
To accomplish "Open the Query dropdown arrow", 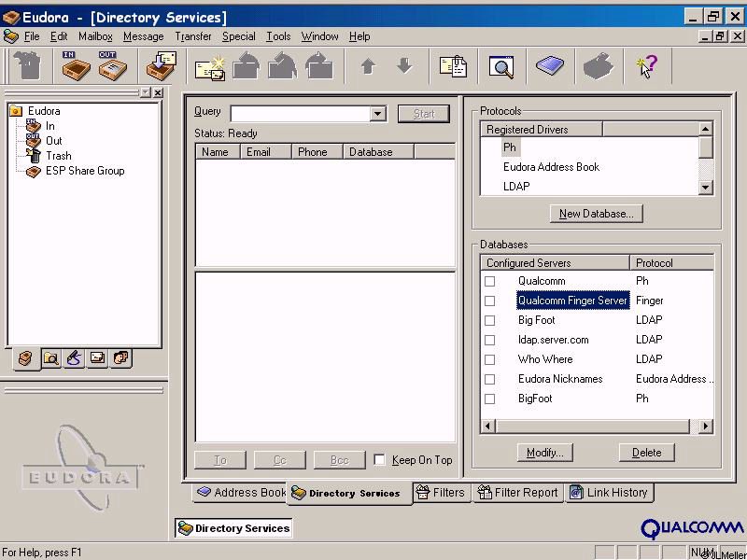I will (378, 114).
